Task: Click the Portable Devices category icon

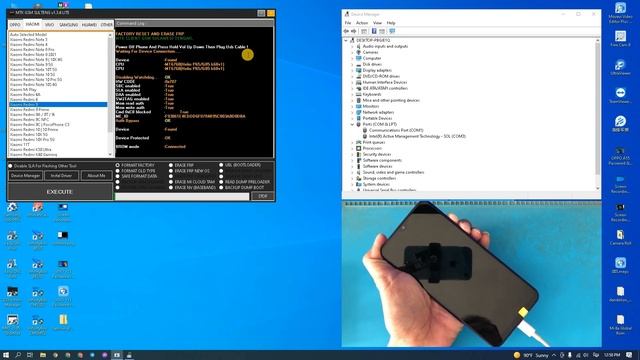Action: tap(359, 118)
